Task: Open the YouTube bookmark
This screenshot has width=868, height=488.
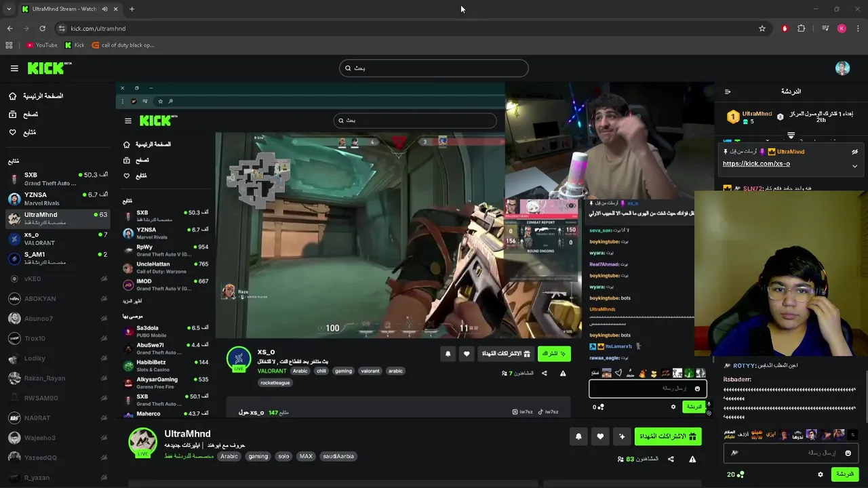Action: point(42,45)
